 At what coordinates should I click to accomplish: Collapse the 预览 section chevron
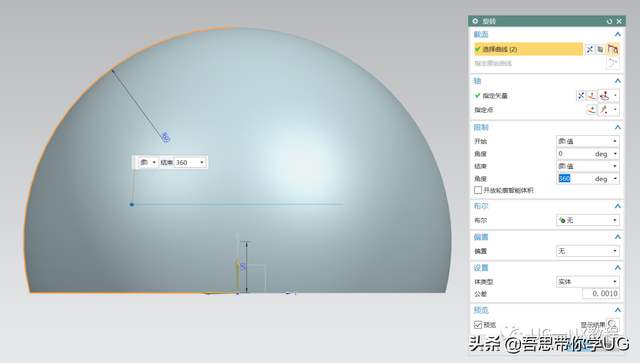coord(618,310)
